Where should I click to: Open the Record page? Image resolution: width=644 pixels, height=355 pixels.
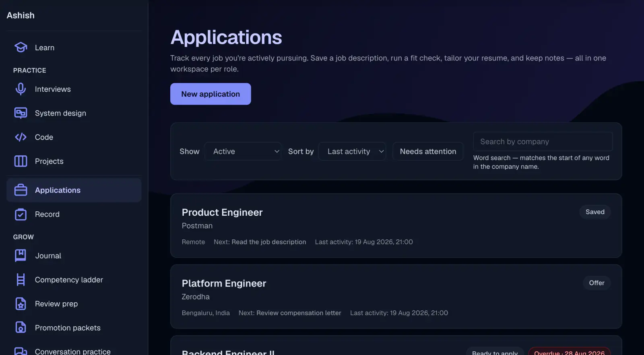point(74,214)
